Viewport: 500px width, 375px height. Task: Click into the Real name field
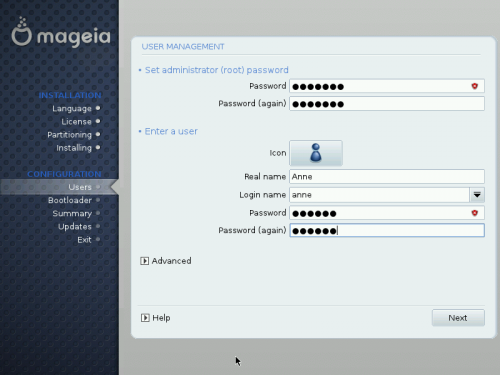click(387, 176)
